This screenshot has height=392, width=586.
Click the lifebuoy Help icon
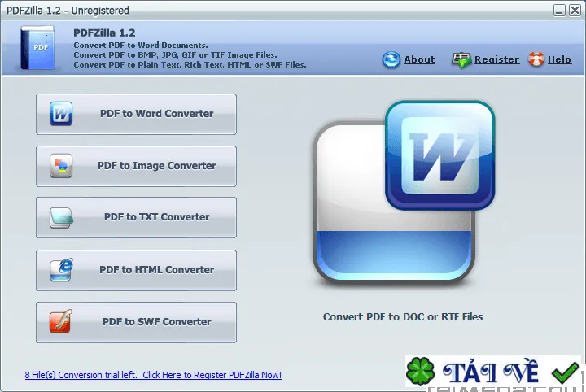[x=536, y=59]
